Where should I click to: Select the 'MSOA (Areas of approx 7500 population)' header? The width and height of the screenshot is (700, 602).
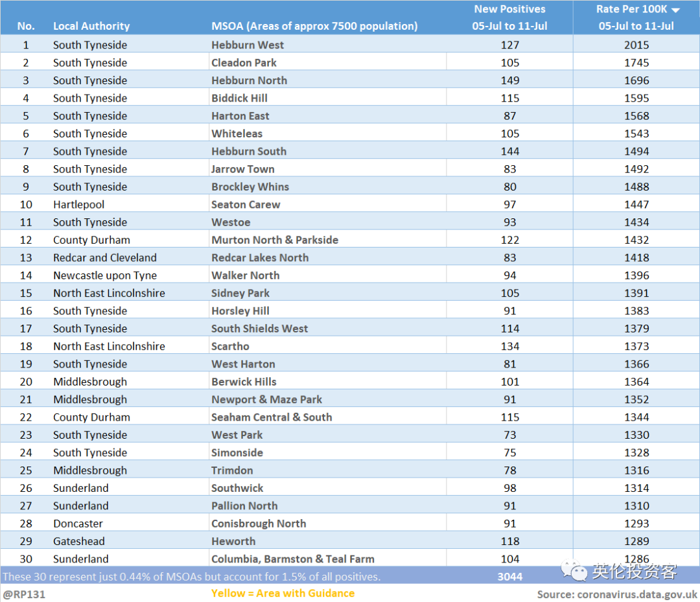pyautogui.click(x=314, y=26)
